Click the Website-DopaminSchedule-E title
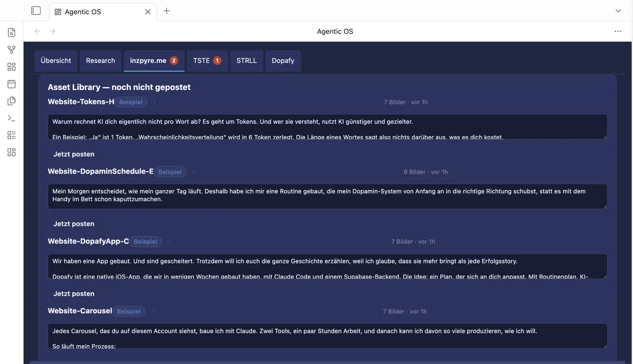 click(101, 171)
